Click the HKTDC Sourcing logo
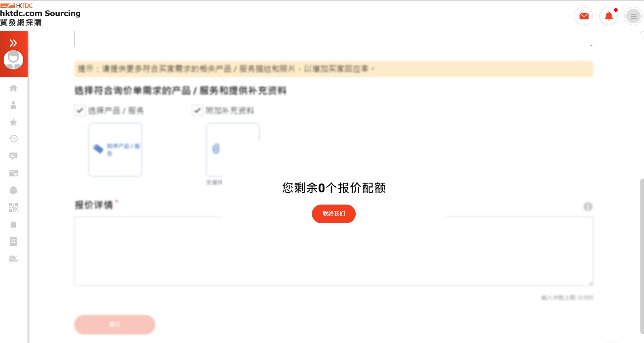Screen dimensions: 644x343 41,15
